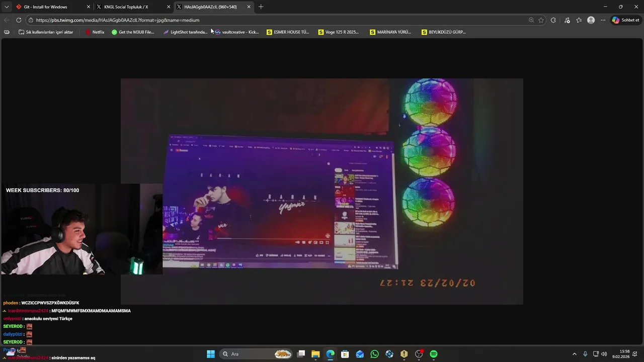Open the 15:58 clock and date
Image resolution: width=644 pixels, height=362 pixels.
tap(621, 354)
